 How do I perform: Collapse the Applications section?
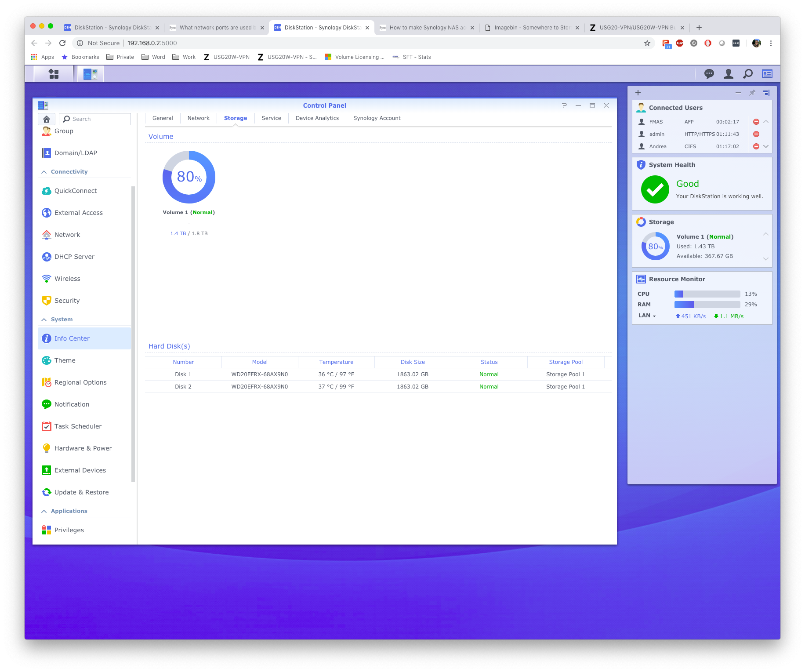tap(44, 511)
